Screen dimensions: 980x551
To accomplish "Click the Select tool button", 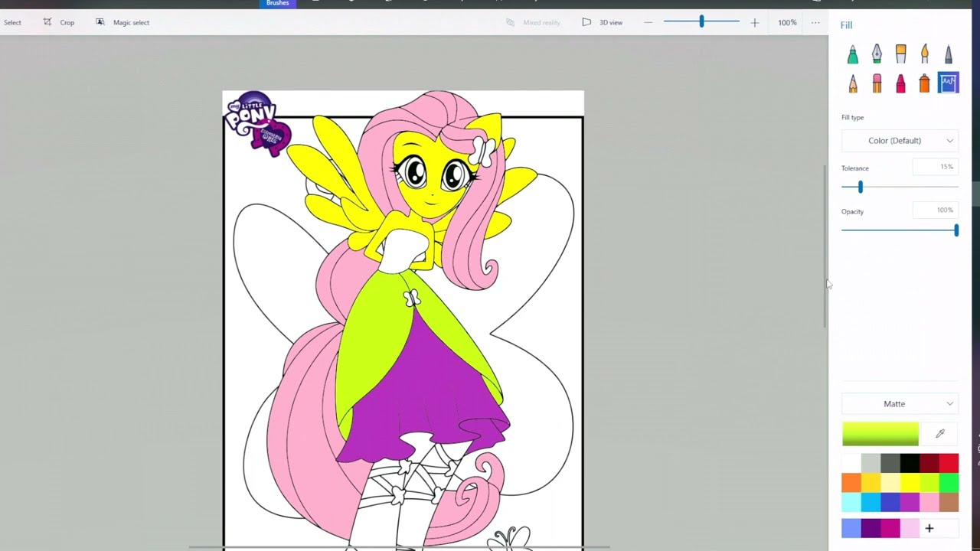I will tap(12, 22).
